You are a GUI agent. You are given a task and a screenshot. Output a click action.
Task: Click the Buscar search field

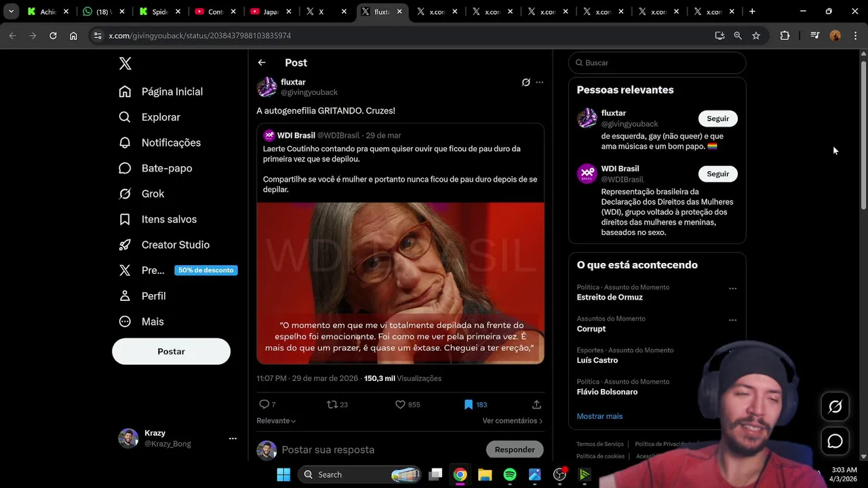pos(657,62)
